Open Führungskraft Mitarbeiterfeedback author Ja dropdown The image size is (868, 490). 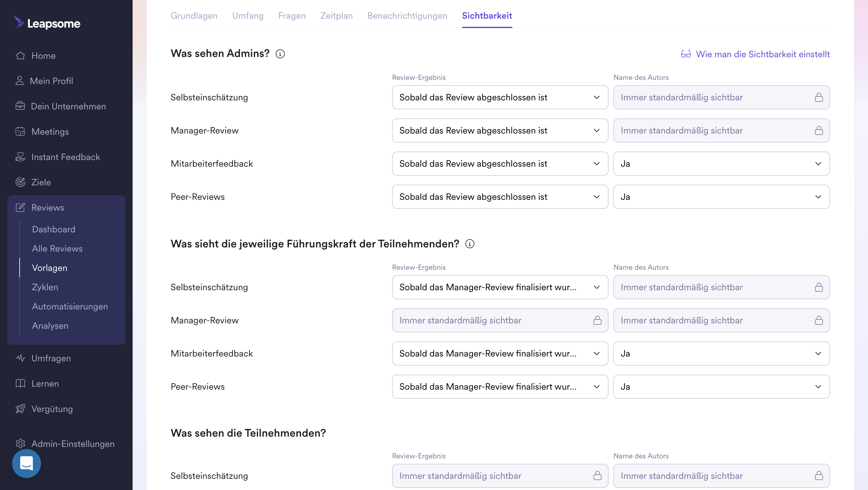[722, 353]
